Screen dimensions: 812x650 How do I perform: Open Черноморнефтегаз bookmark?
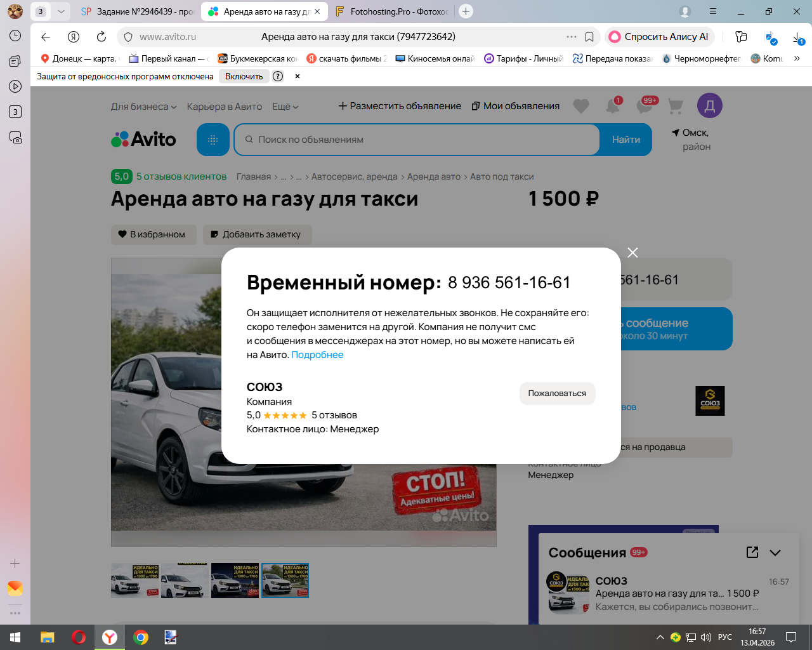pyautogui.click(x=702, y=58)
